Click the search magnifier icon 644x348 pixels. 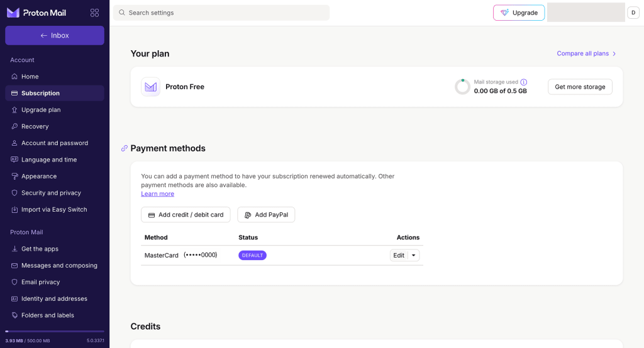tap(122, 13)
